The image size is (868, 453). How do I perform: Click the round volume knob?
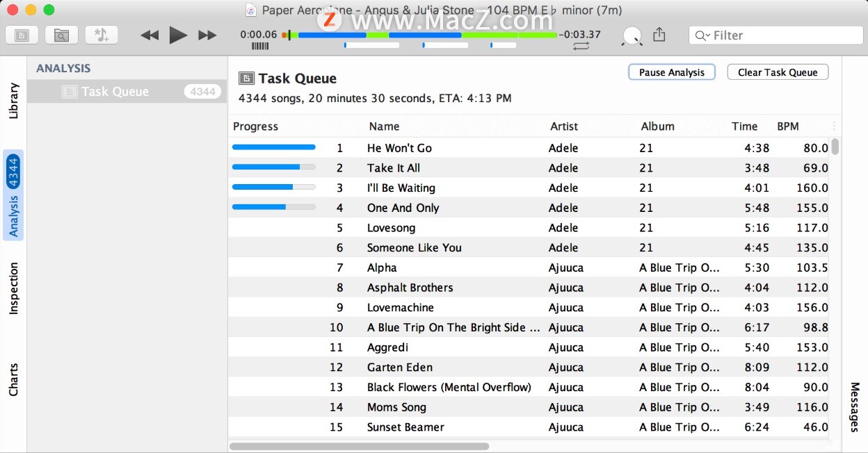(632, 36)
